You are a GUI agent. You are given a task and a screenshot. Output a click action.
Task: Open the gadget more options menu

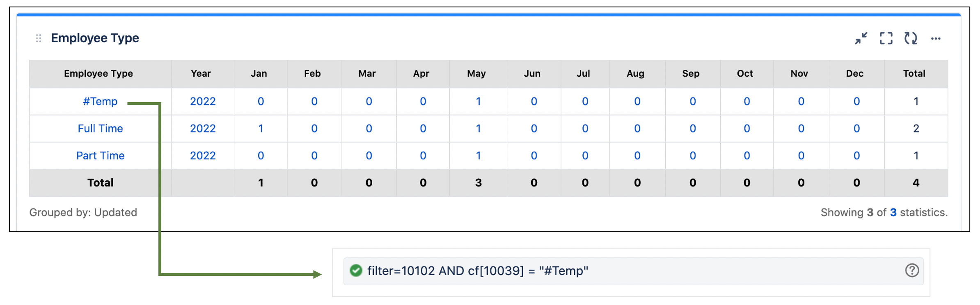click(x=936, y=39)
